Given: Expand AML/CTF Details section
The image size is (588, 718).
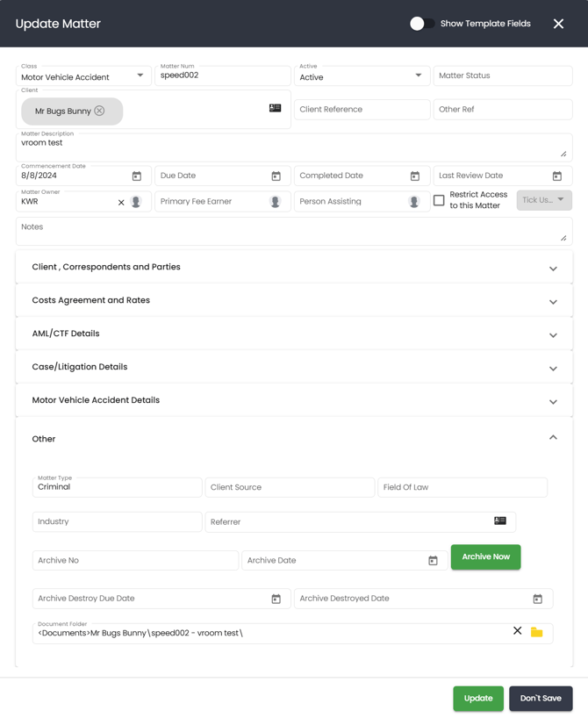Looking at the screenshot, I should tap(294, 334).
